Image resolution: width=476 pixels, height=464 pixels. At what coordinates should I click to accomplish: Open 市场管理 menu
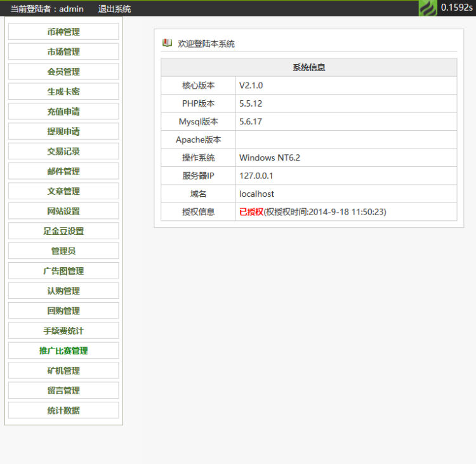tap(63, 51)
